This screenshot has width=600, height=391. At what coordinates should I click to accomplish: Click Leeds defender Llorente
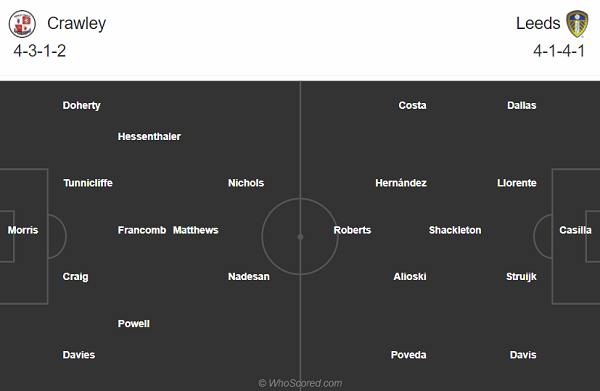pos(517,183)
